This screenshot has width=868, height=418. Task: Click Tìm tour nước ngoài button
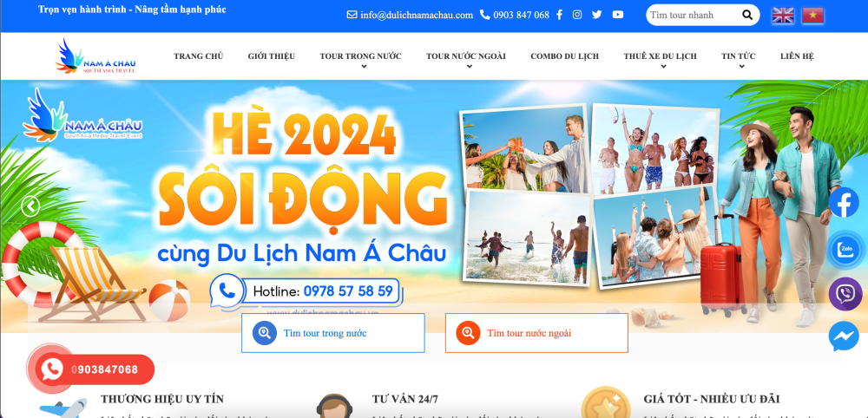537,333
